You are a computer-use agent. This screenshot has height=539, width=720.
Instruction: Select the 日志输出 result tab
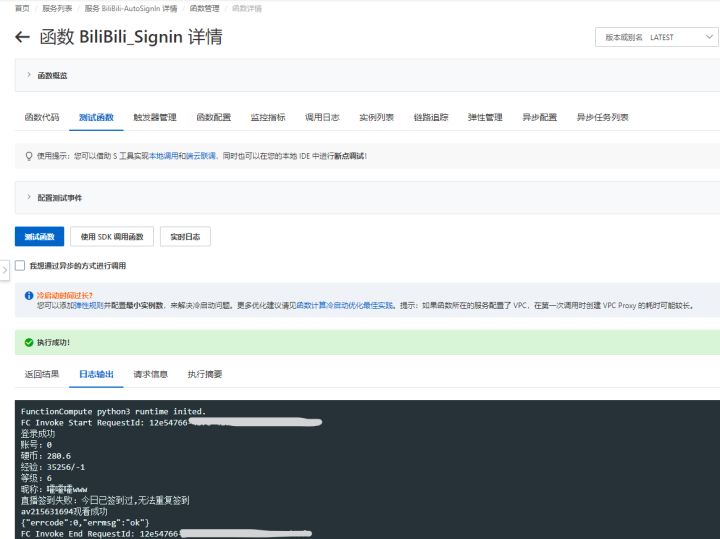[x=96, y=374]
